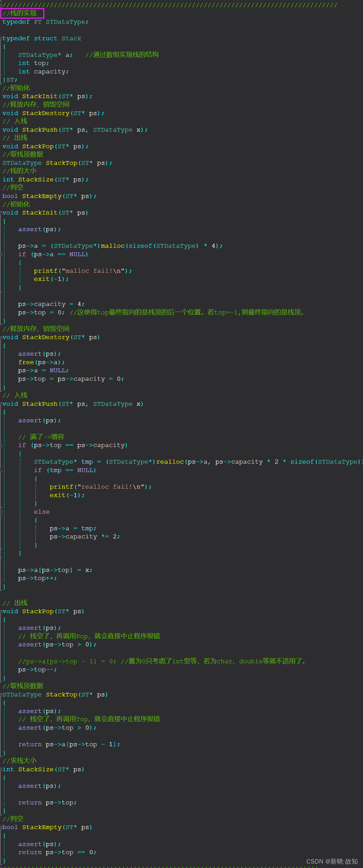Click 'void StackPush(ST* ps, STDataType x);' prototype

pos(75,130)
